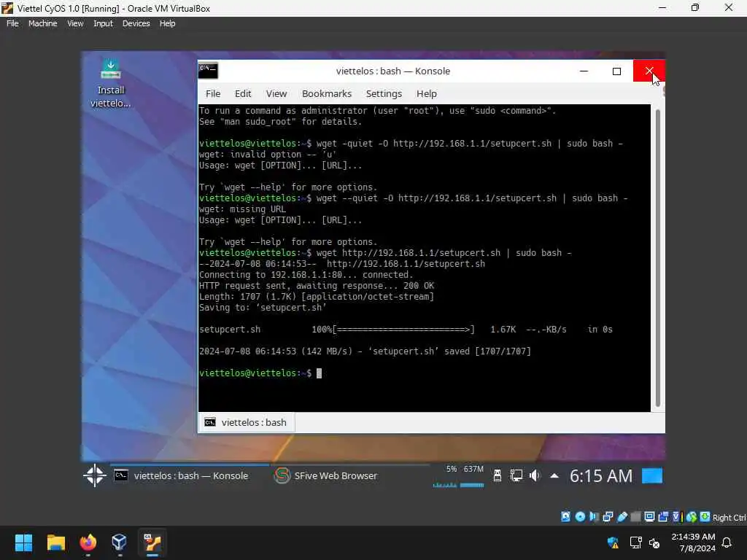Click the 'wget: missing URL' line
This screenshot has width=747, height=560.
pos(242,209)
